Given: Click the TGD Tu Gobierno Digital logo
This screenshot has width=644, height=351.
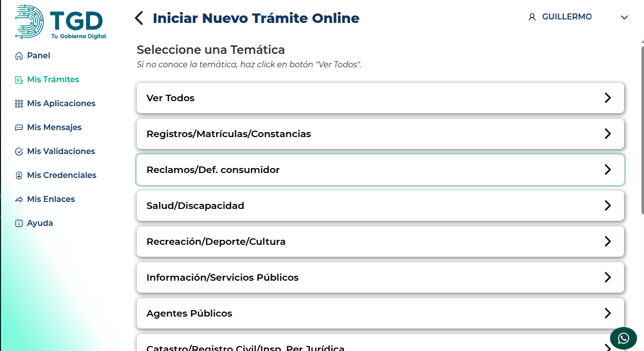Looking at the screenshot, I should (x=61, y=22).
